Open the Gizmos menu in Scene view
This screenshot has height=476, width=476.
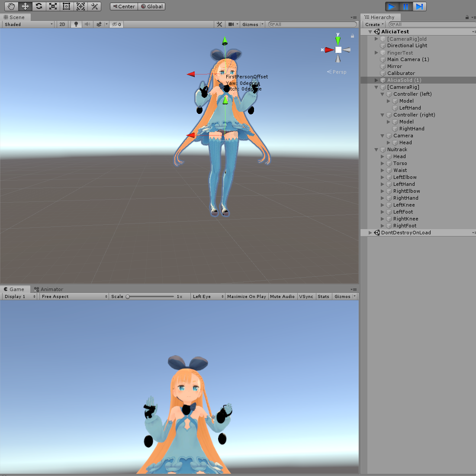pyautogui.click(x=253, y=24)
